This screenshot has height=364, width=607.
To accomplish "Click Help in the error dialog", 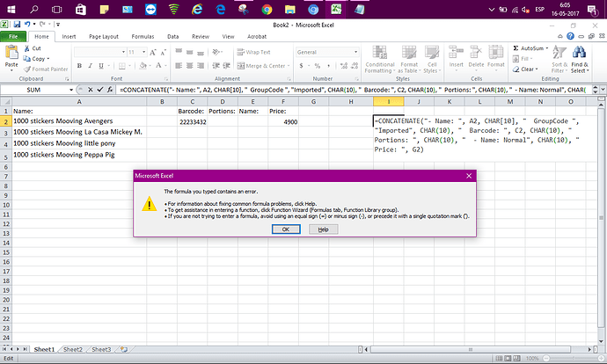I will pos(323,229).
